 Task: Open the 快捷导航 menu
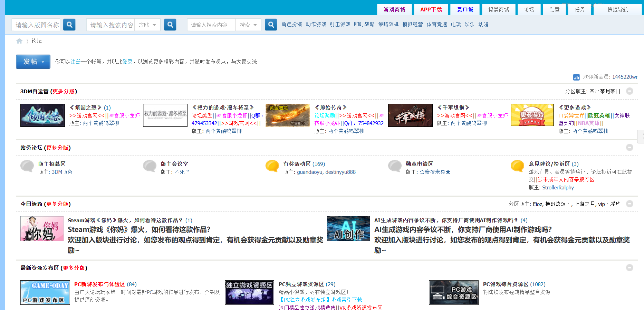617,9
